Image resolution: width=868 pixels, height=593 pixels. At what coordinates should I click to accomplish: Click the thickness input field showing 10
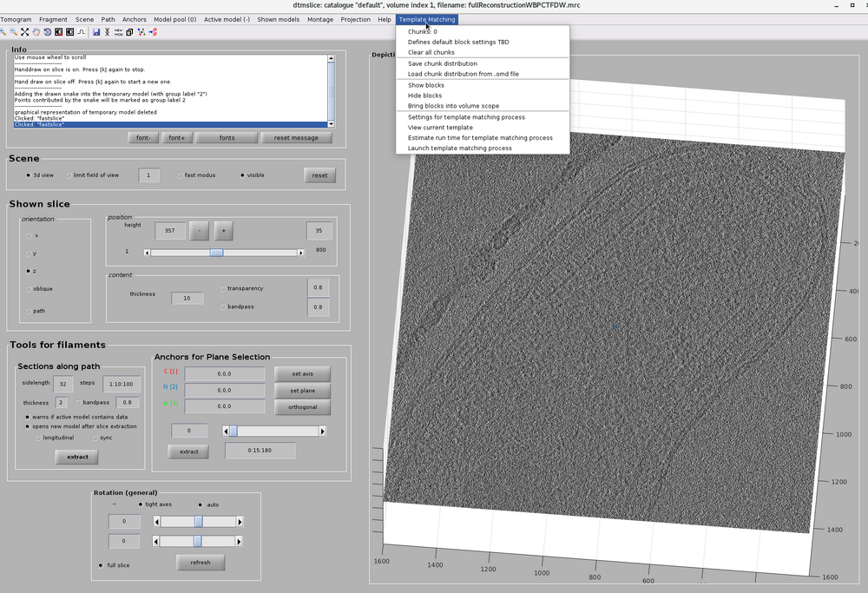click(188, 298)
